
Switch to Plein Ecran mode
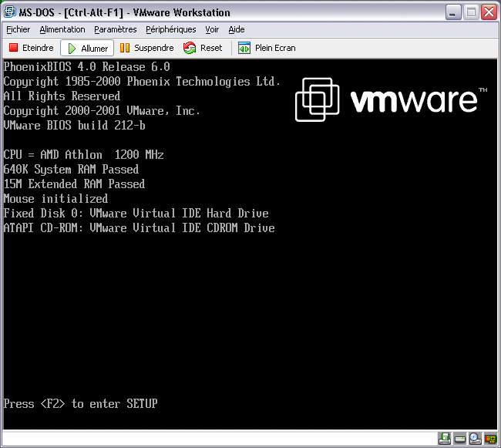coord(267,48)
